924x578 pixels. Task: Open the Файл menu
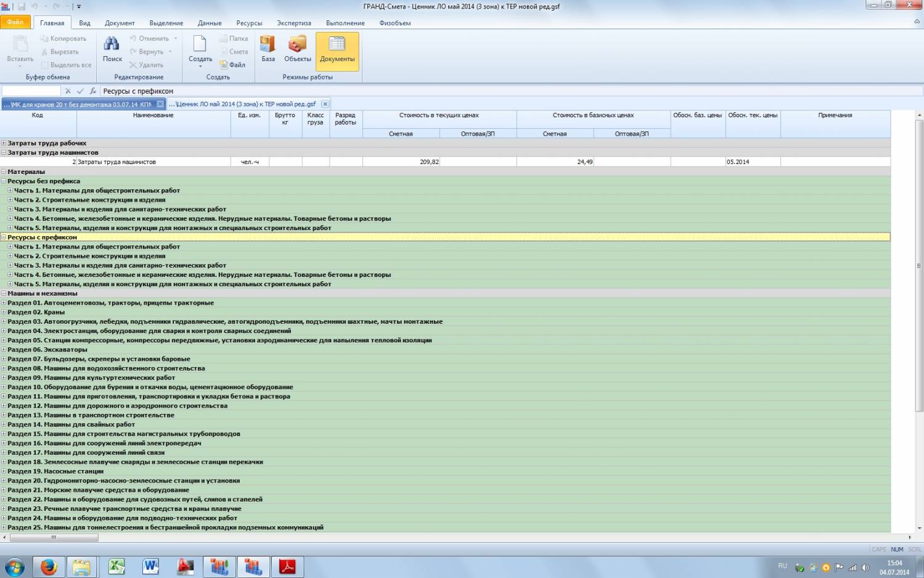tap(15, 22)
